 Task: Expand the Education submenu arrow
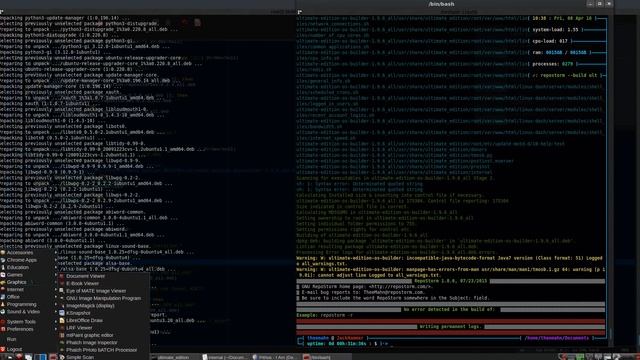(56, 267)
